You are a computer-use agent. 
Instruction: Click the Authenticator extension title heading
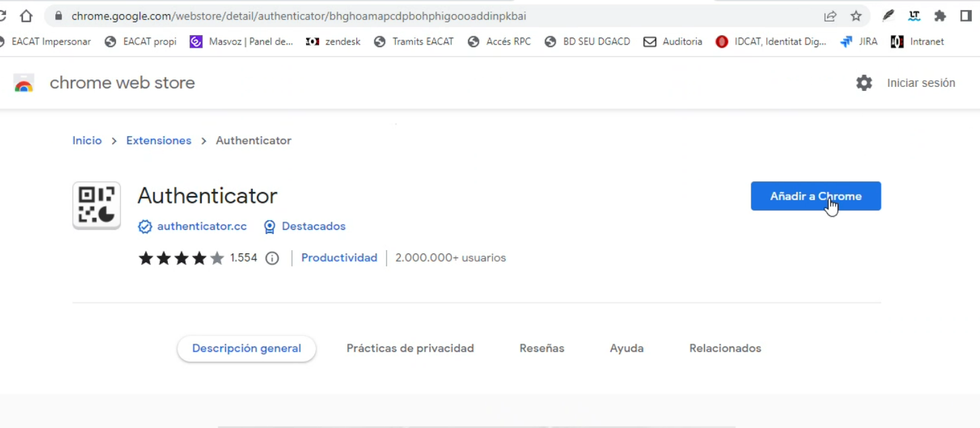[x=207, y=196]
